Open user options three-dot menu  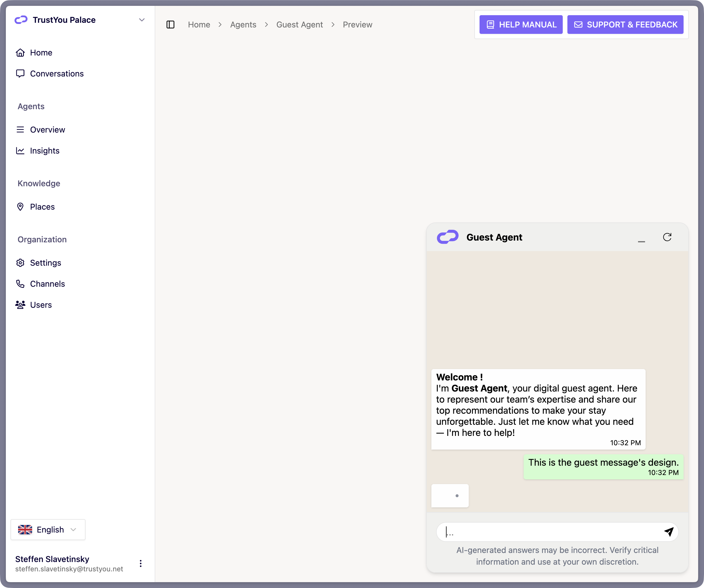140,563
